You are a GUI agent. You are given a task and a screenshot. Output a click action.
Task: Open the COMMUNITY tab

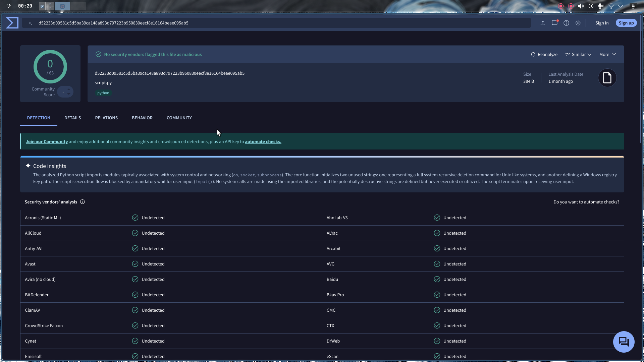click(x=179, y=118)
